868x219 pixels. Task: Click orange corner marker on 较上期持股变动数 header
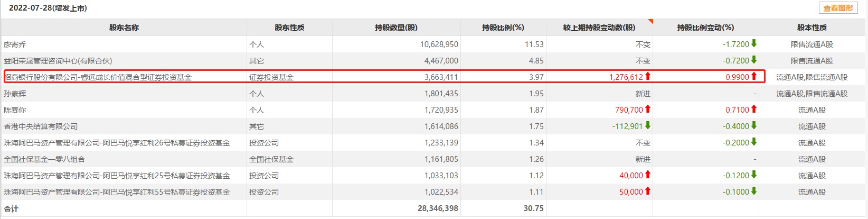tap(650, 21)
